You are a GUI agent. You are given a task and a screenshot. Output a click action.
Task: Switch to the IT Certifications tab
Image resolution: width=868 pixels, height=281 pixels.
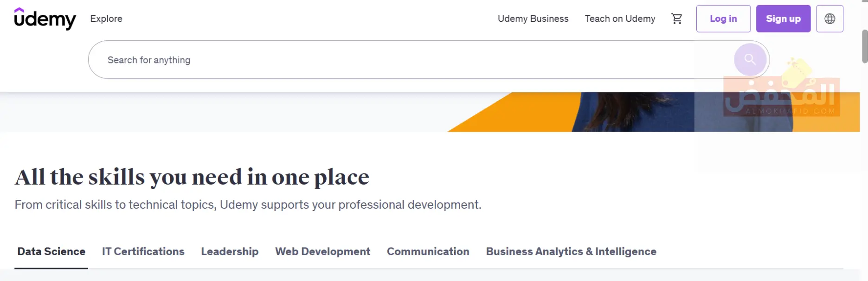click(143, 251)
